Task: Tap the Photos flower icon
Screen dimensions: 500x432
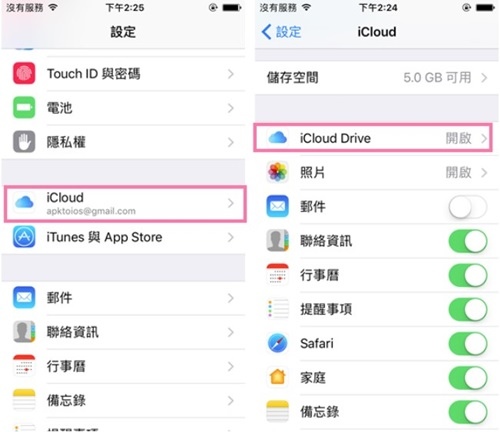Action: (x=277, y=172)
